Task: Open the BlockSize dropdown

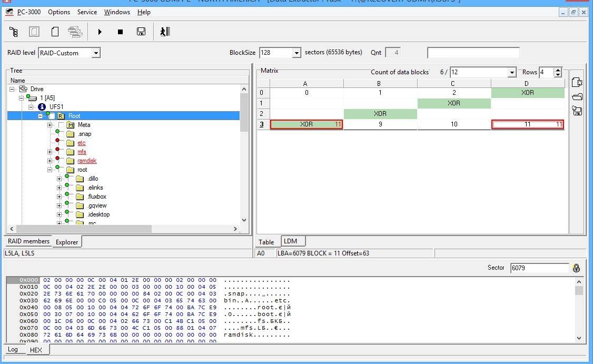Action: coord(297,53)
